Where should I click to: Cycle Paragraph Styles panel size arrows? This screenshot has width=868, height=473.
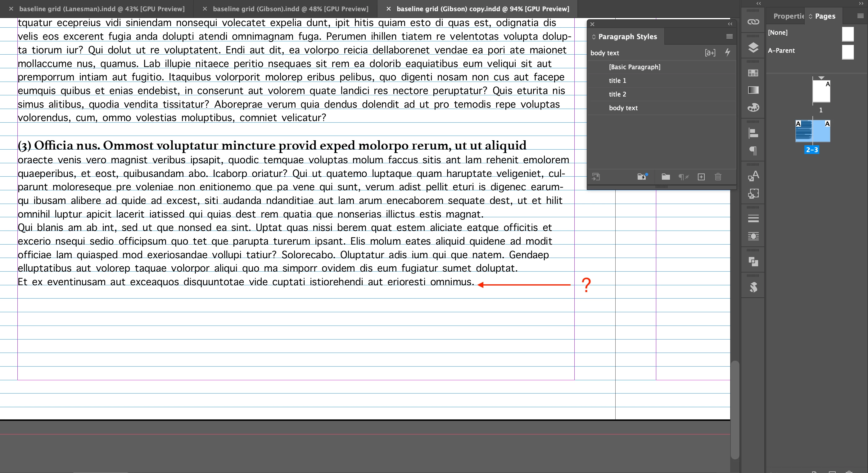point(594,37)
